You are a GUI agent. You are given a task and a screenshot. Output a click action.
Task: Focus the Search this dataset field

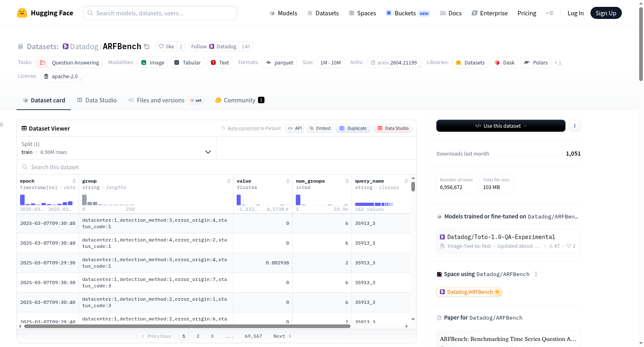217,167
